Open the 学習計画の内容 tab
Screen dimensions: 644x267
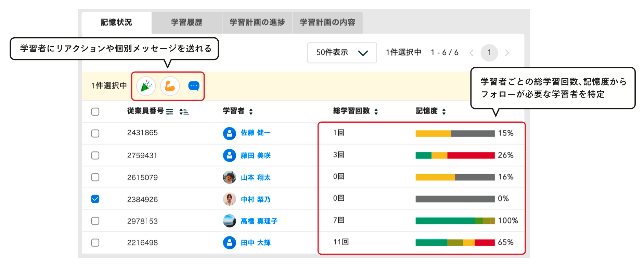tap(328, 23)
